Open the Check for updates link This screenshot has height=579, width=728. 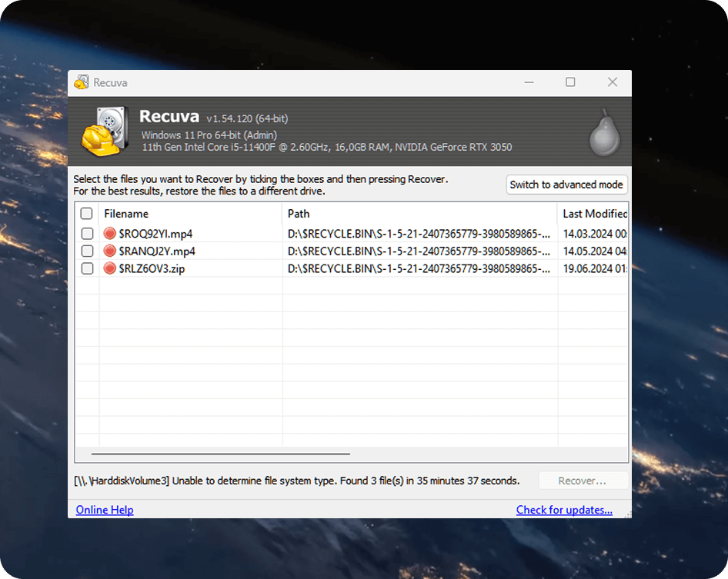pyautogui.click(x=564, y=510)
